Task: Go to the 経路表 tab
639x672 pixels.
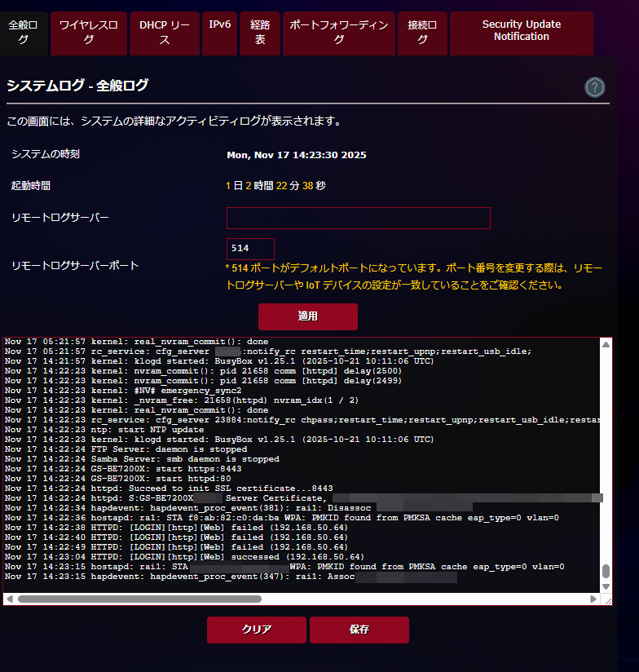Action: tap(260, 33)
